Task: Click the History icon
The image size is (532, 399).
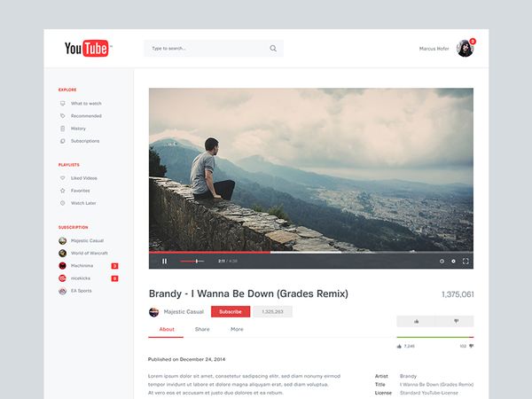Action: pos(62,129)
